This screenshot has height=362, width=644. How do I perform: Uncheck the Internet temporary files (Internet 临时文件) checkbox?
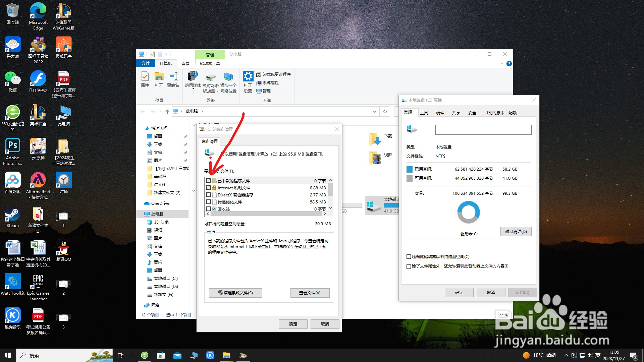209,188
